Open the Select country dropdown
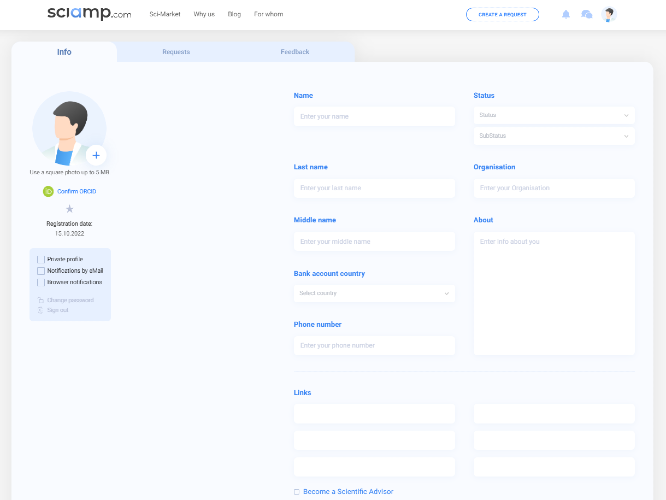The image size is (666, 500). point(374,293)
